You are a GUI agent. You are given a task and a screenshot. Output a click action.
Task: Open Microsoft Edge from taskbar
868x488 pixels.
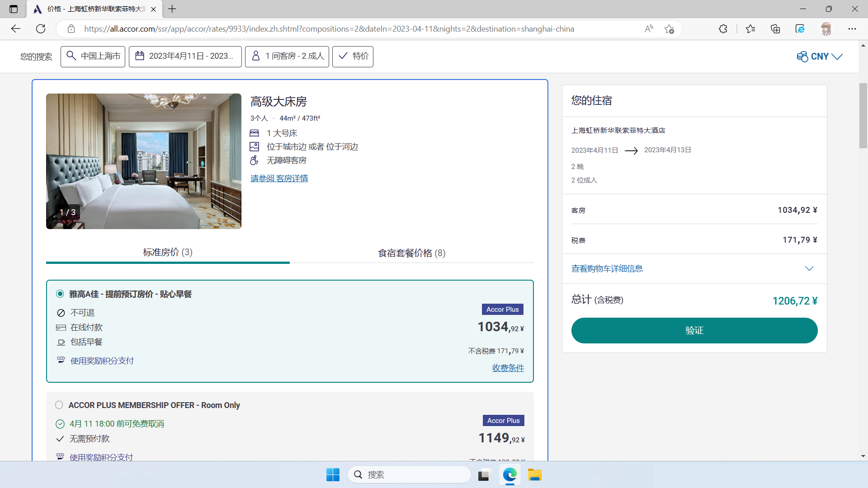click(509, 475)
